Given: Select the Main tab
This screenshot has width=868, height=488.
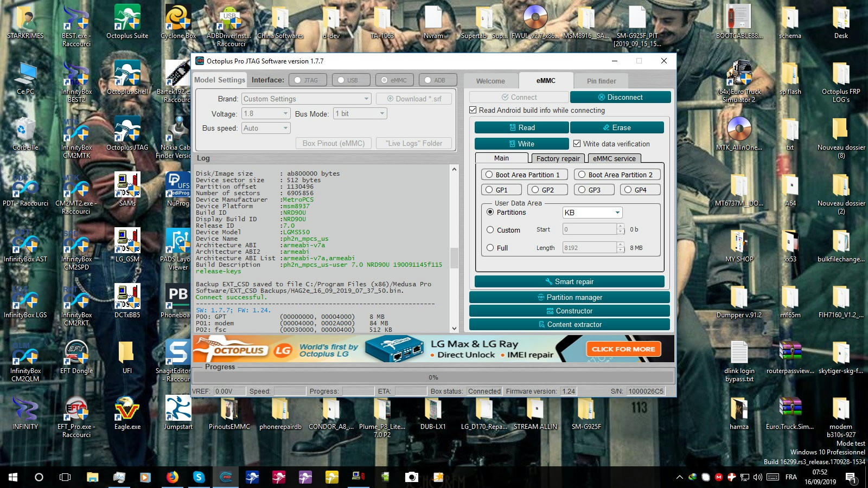Looking at the screenshot, I should [x=501, y=158].
